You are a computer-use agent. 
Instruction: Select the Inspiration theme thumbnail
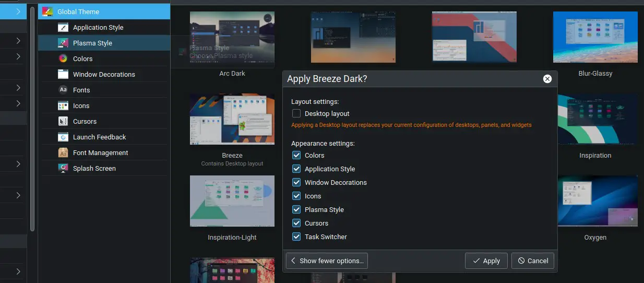pos(598,119)
